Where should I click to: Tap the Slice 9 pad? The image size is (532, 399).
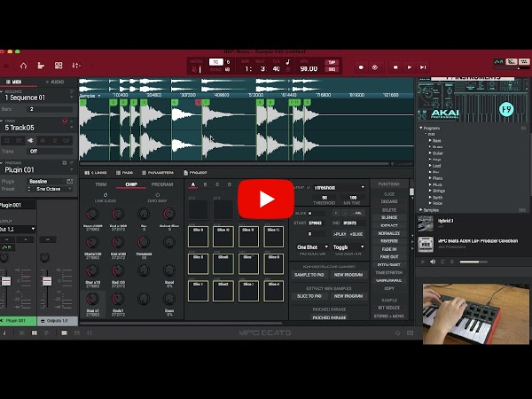coord(198,237)
